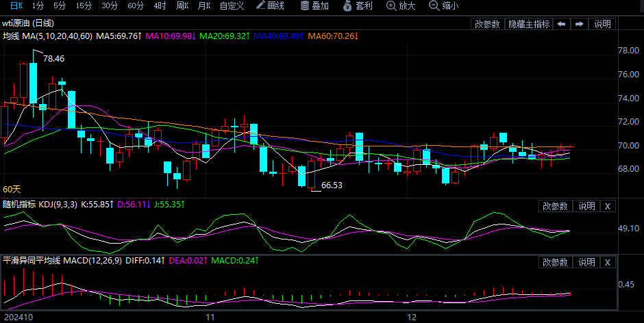
Task: Click the 78.46 high price label
Action: (x=53, y=59)
